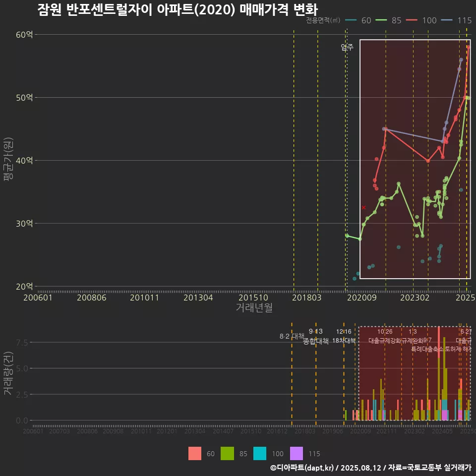Viewport: 476px width, 476px height.
Task: Click the 입주 annotation near dashed line
Action: (347, 47)
